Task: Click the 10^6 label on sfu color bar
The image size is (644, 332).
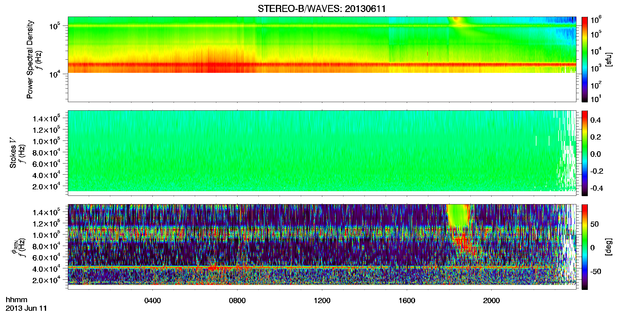Action: coord(596,20)
